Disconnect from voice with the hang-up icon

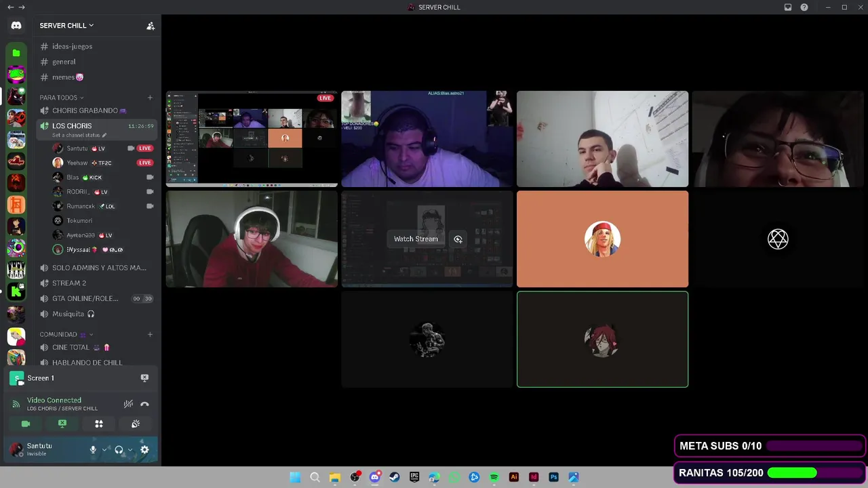click(144, 404)
